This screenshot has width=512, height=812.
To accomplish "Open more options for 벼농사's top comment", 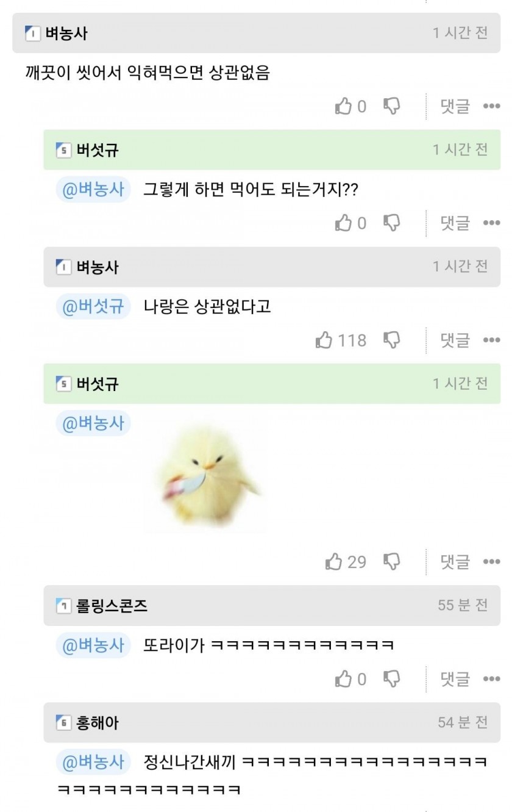I will tap(491, 107).
